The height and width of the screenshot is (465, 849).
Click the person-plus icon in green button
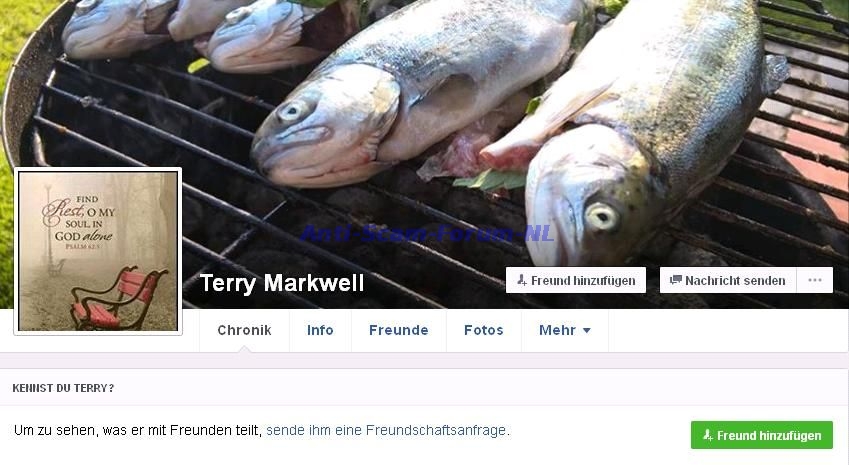[708, 435]
